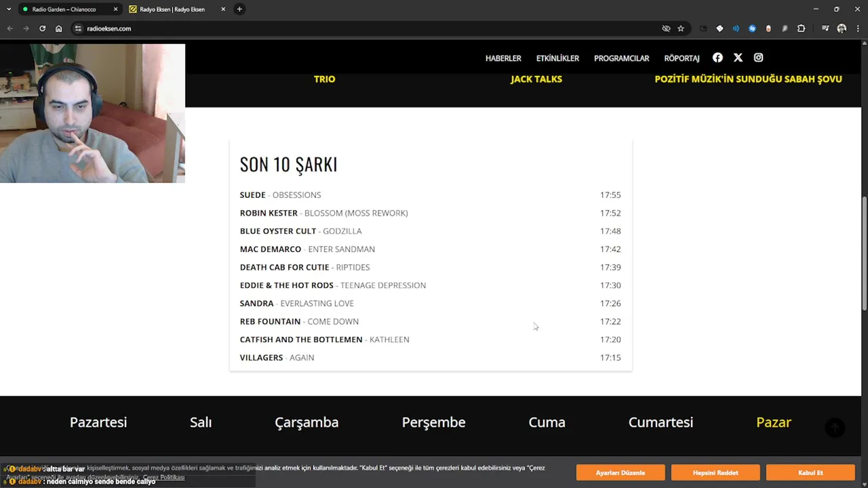Select the Salı day tab

pos(201,422)
